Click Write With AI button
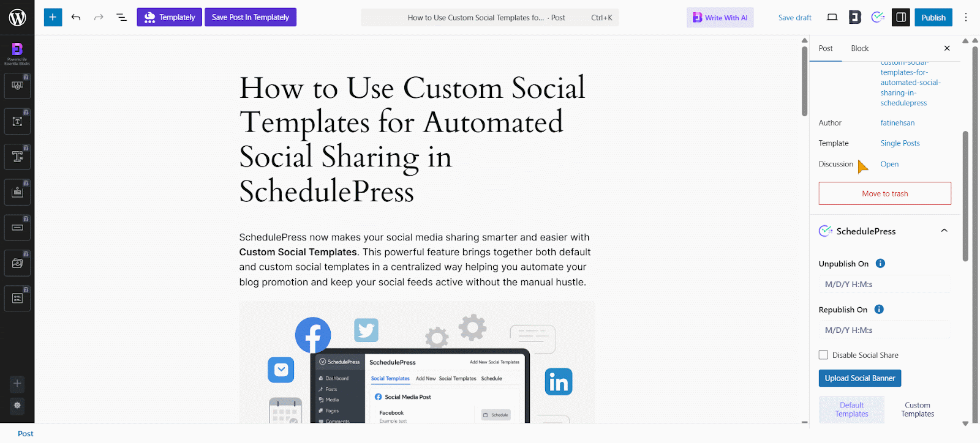The height and width of the screenshot is (443, 980). (720, 17)
